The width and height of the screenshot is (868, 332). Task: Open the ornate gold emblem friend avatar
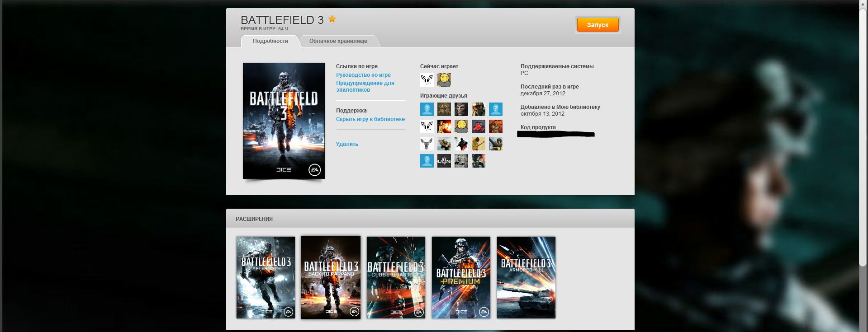pyautogui.click(x=444, y=109)
